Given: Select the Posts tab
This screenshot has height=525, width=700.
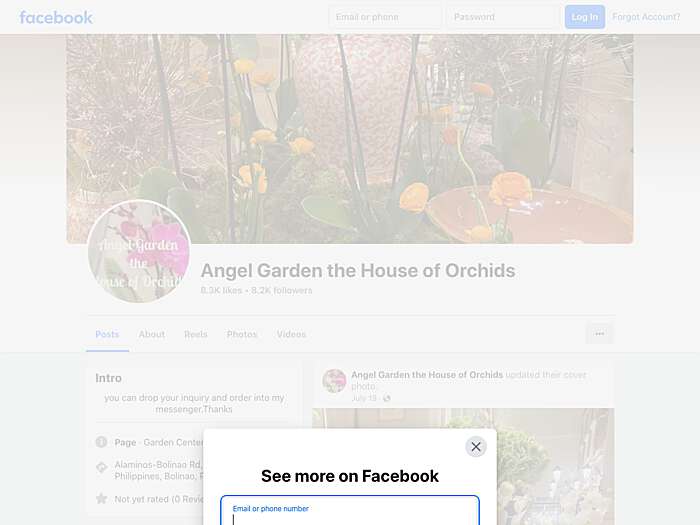Looking at the screenshot, I should (107, 334).
